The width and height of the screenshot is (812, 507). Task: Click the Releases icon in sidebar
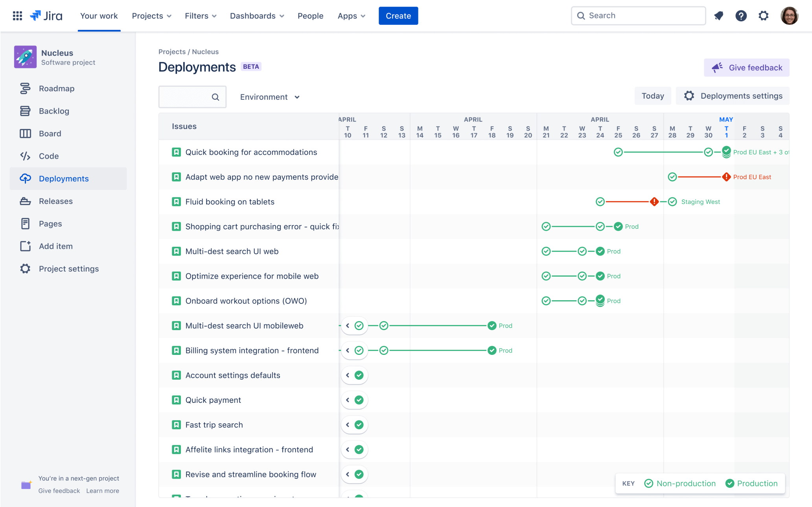tap(24, 201)
